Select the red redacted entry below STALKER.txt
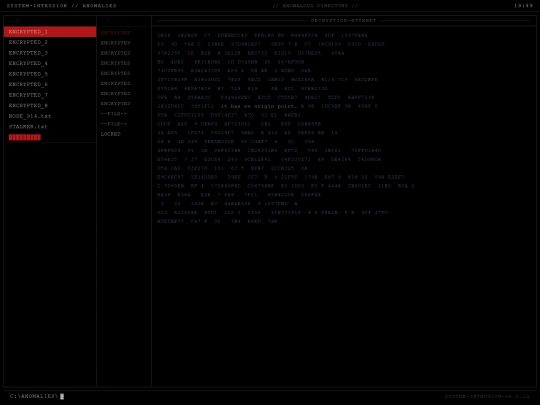 [x=25, y=137]
